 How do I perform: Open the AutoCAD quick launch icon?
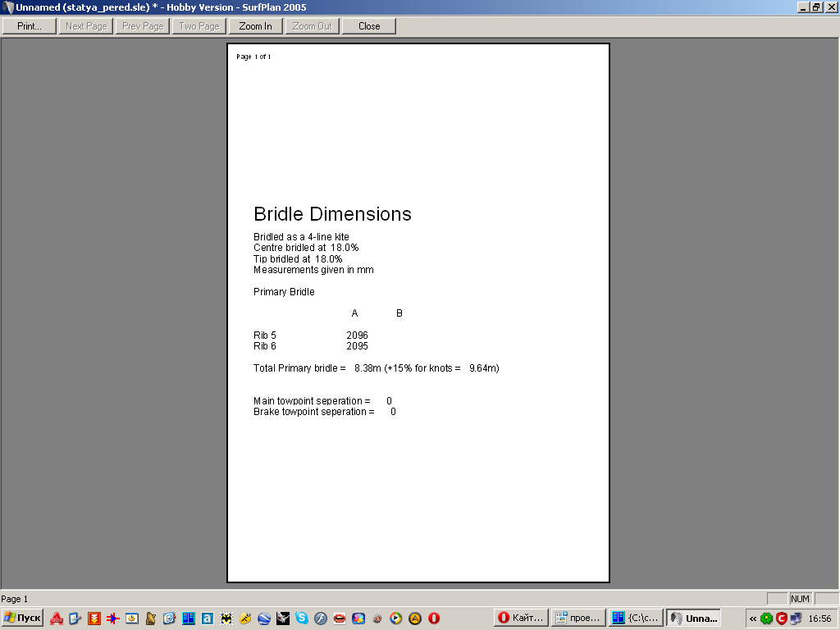tap(57, 619)
